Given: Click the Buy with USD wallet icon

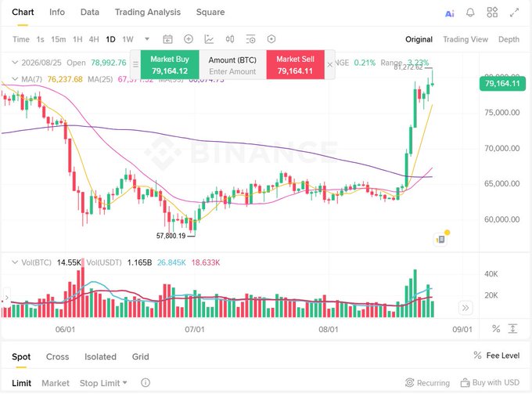Looking at the screenshot, I should pos(465,383).
